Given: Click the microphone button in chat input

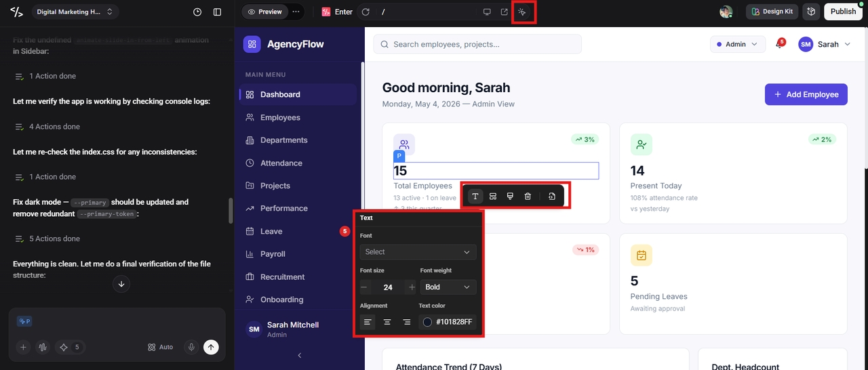Looking at the screenshot, I should (x=191, y=347).
